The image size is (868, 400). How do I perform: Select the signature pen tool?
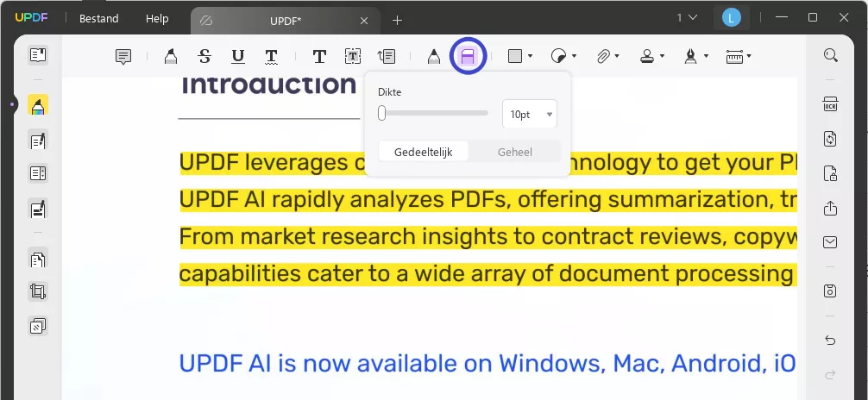(691, 56)
